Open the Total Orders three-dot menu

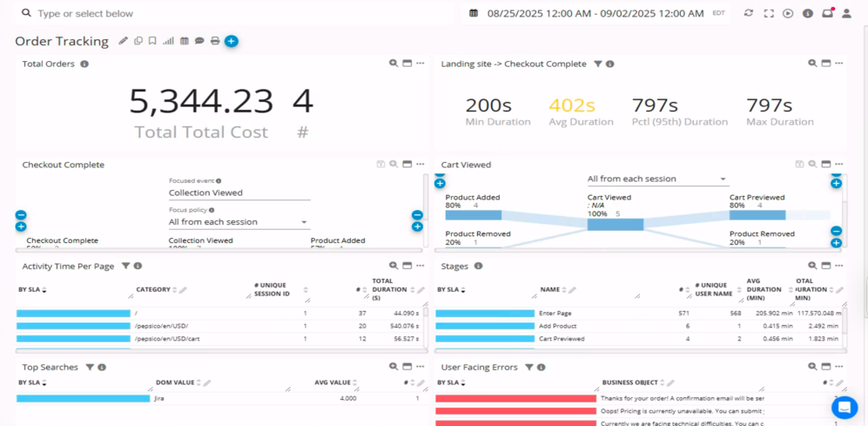click(x=421, y=64)
